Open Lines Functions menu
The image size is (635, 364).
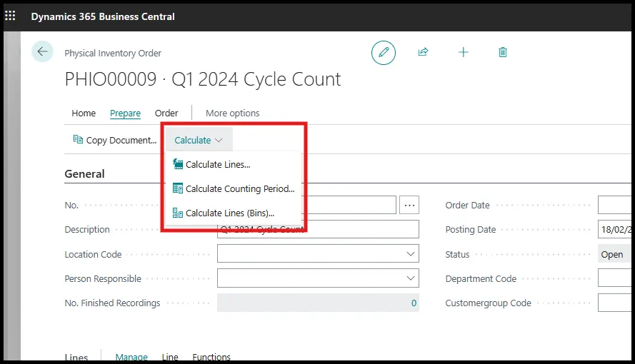(x=211, y=356)
